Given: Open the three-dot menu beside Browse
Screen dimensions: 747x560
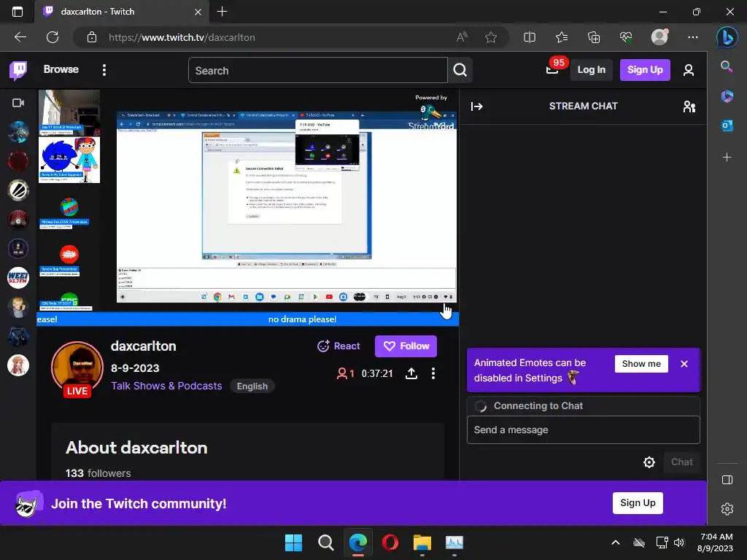Looking at the screenshot, I should 104,70.
